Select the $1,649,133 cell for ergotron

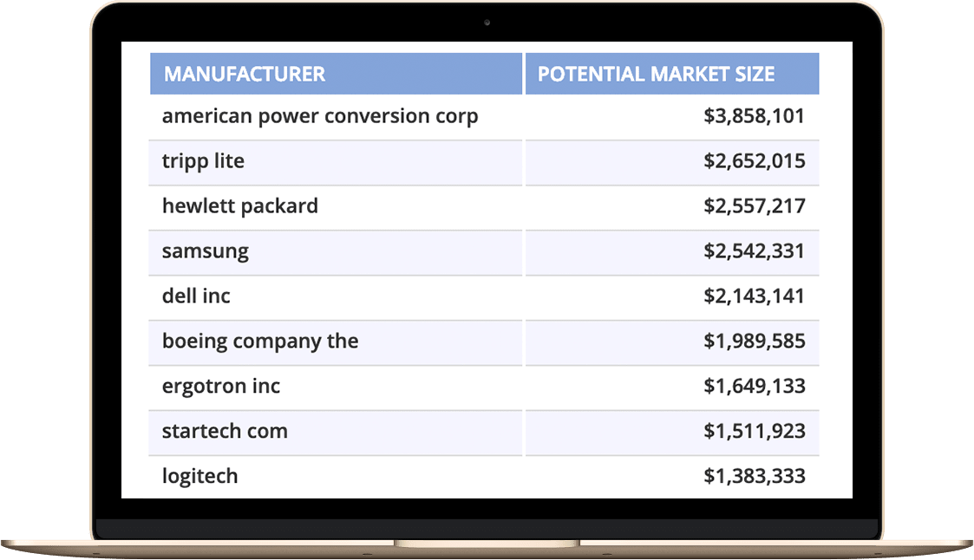672,387
